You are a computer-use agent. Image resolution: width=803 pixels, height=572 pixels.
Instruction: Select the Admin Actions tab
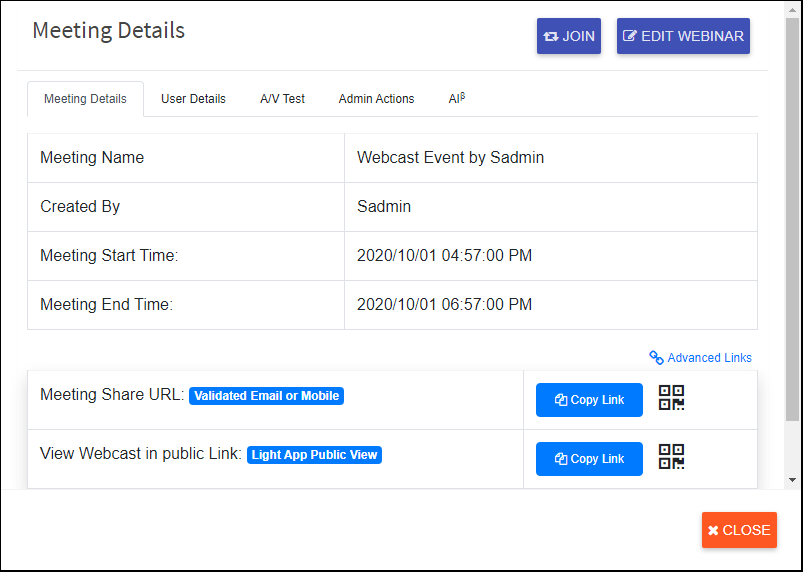376,99
